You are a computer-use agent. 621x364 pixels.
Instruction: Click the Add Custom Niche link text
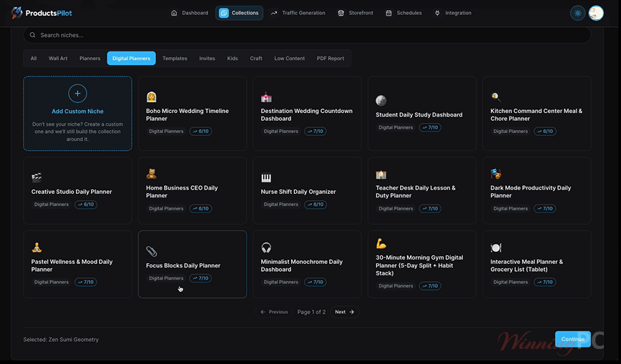(x=77, y=112)
